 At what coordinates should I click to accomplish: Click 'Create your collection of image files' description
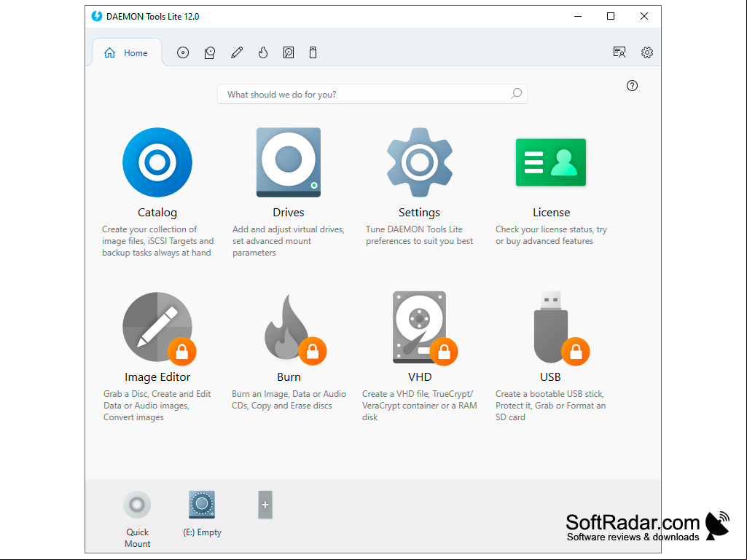157,241
